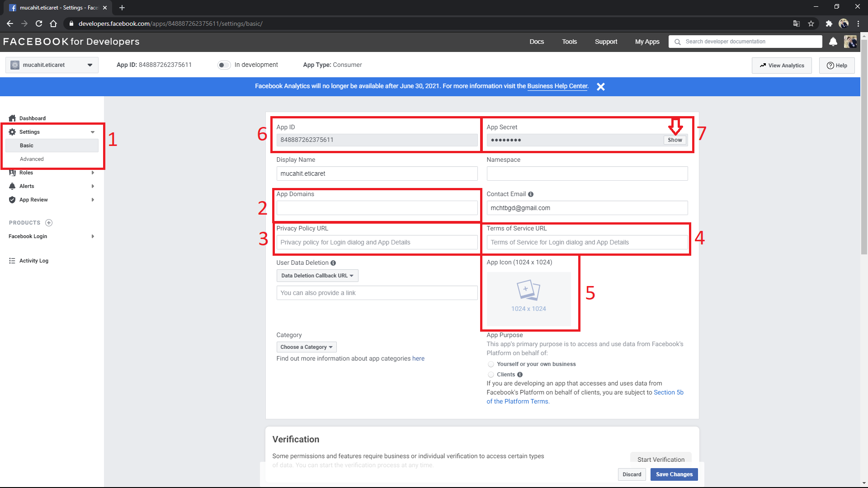Click the Clients info icon
The image size is (868, 488).
[x=520, y=375]
